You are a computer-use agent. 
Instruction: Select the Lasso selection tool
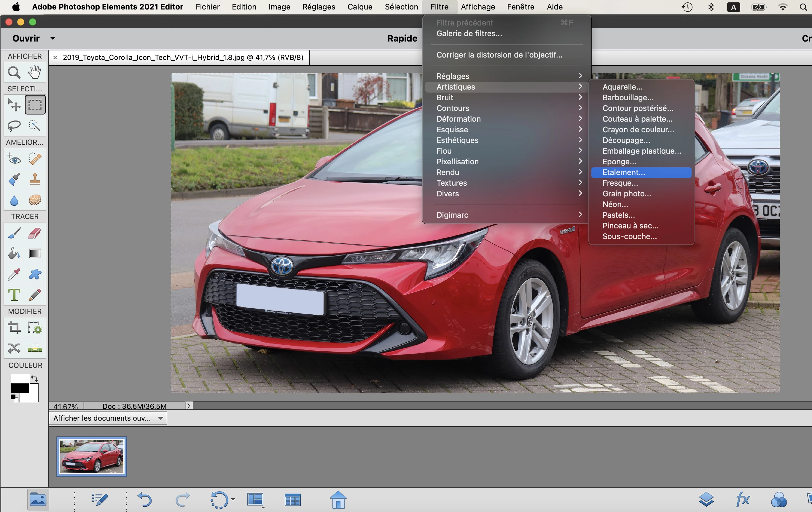tap(14, 125)
